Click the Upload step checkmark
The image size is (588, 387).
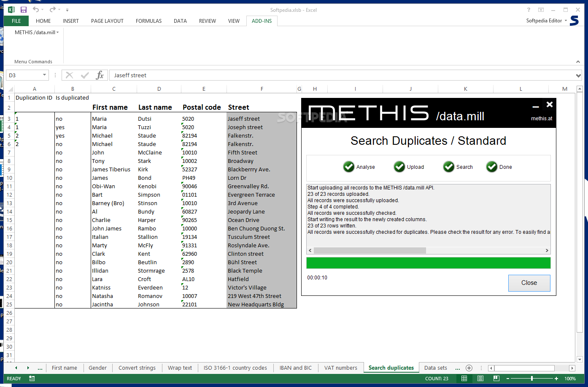(399, 167)
